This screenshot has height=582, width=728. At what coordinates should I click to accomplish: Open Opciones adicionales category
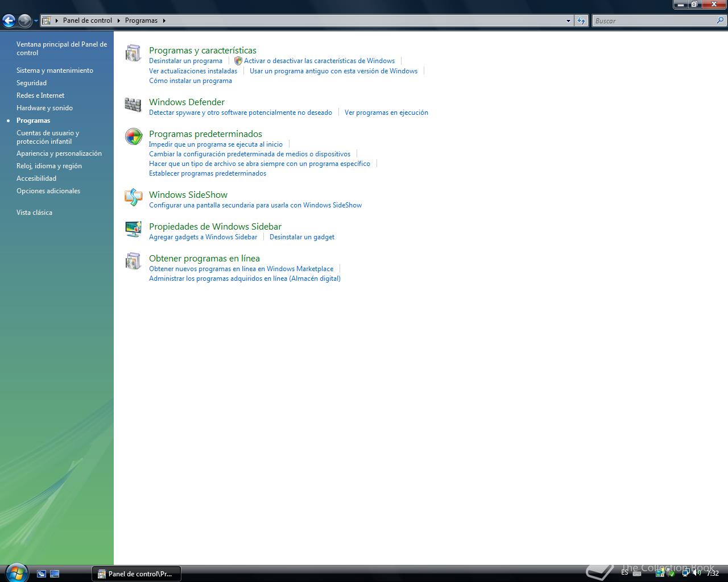48,191
